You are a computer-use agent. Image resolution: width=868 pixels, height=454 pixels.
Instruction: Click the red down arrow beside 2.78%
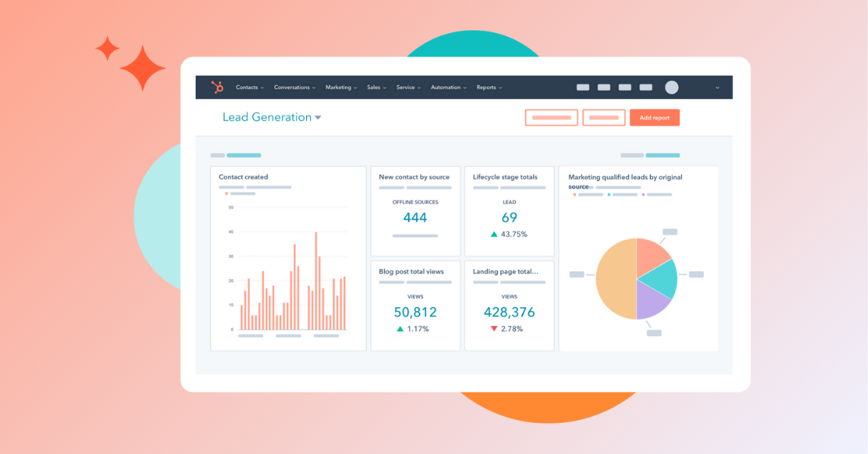click(494, 329)
